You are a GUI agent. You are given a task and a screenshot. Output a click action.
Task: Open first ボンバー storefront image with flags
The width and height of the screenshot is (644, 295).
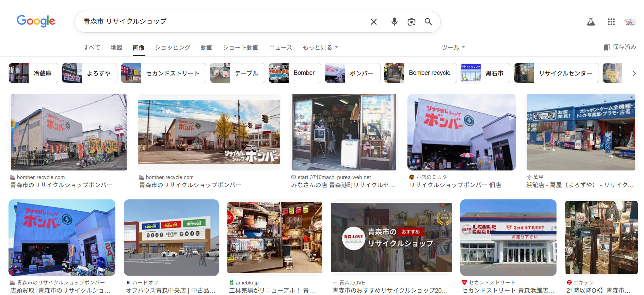click(69, 132)
